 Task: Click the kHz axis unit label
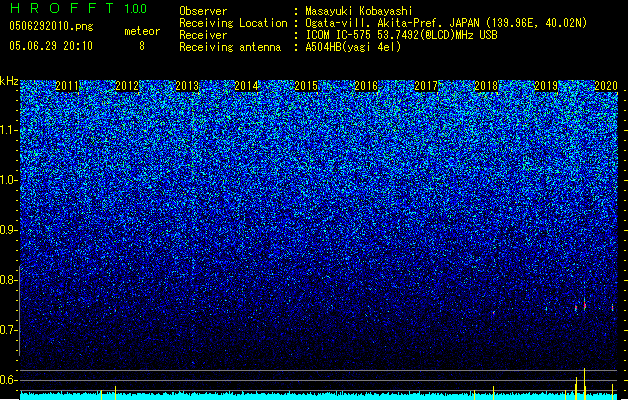tap(9, 81)
